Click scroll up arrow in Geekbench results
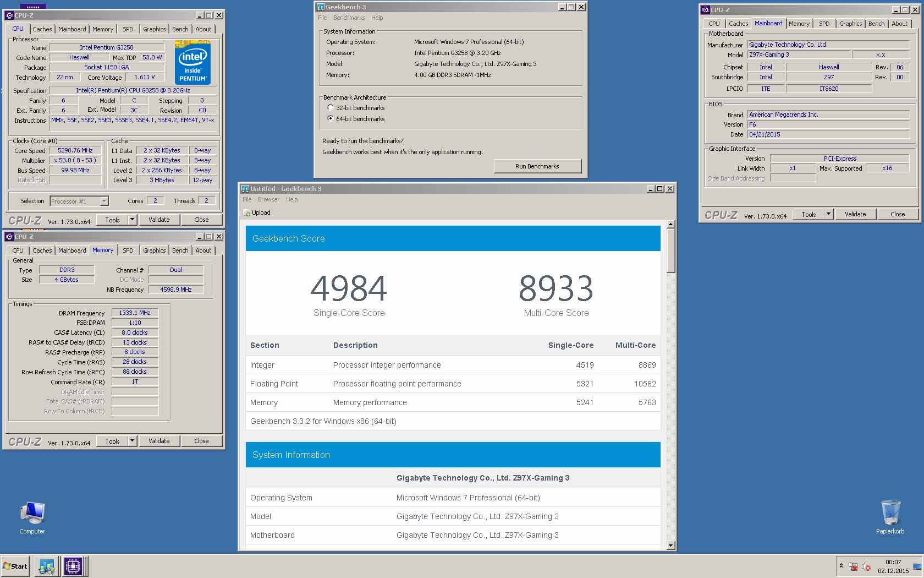 tap(670, 224)
